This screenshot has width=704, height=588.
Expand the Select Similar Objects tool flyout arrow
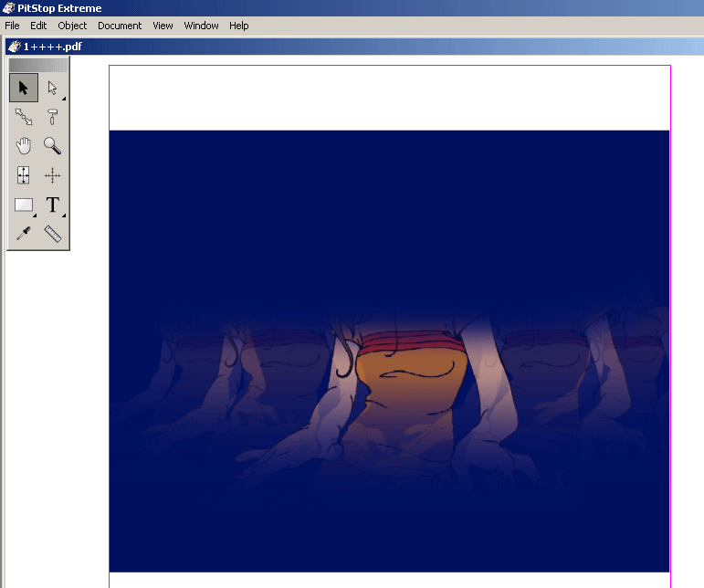tap(64, 99)
